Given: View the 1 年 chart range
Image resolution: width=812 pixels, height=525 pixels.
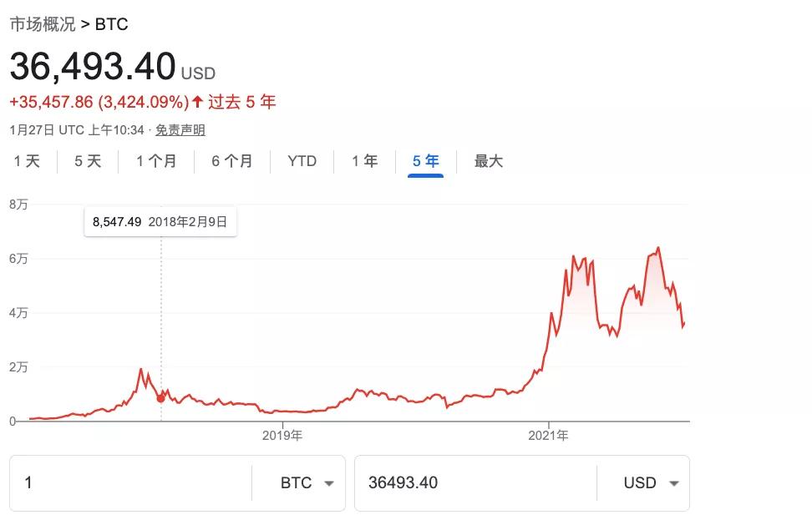Looking at the screenshot, I should pos(364,161).
